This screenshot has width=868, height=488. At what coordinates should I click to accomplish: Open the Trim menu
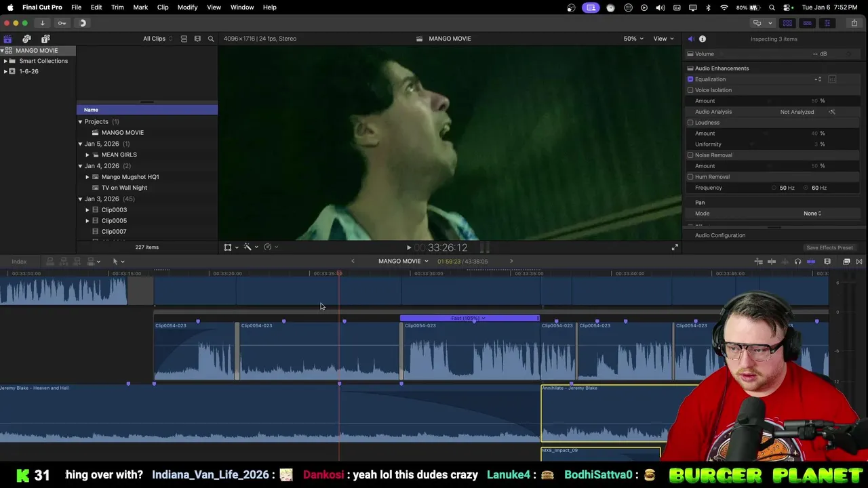pos(117,7)
